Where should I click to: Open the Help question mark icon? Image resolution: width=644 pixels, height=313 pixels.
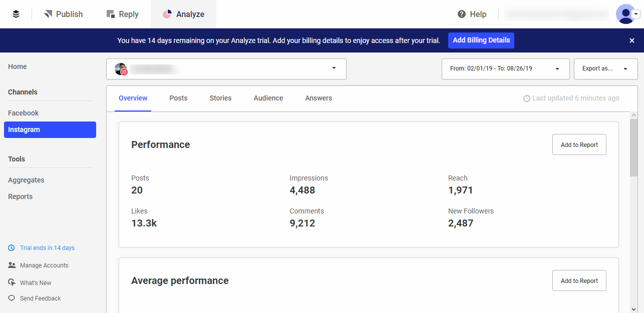point(461,14)
